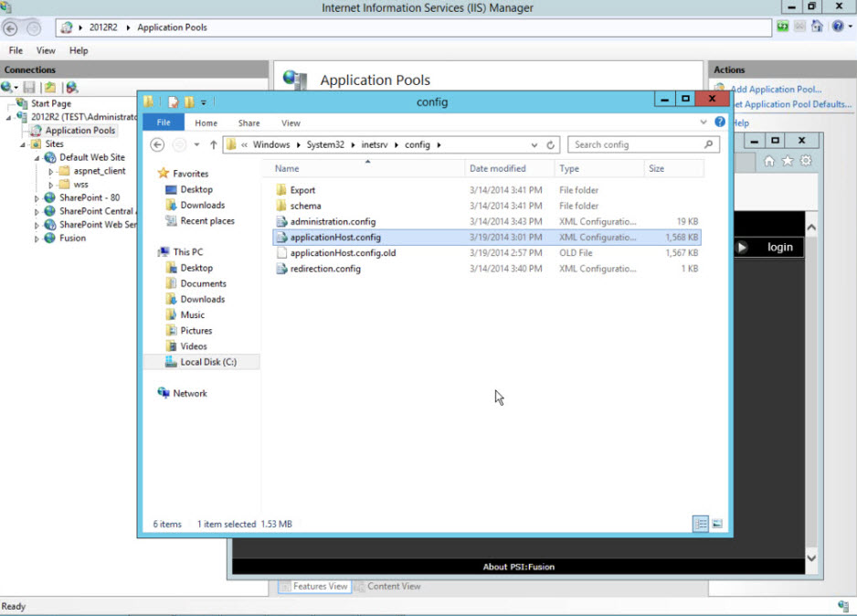Select the redirection.config file
857x616 pixels.
pyautogui.click(x=486, y=269)
